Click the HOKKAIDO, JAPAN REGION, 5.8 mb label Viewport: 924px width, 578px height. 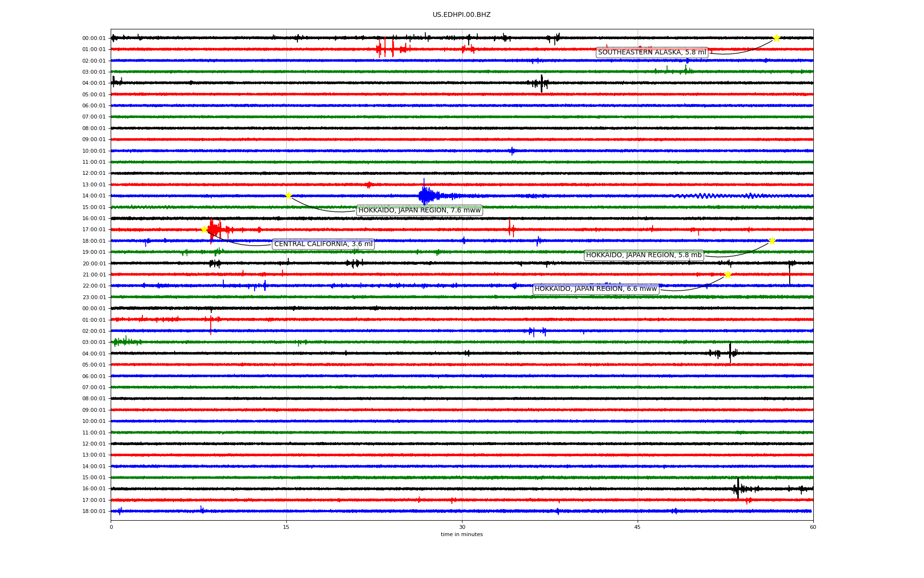(x=643, y=255)
